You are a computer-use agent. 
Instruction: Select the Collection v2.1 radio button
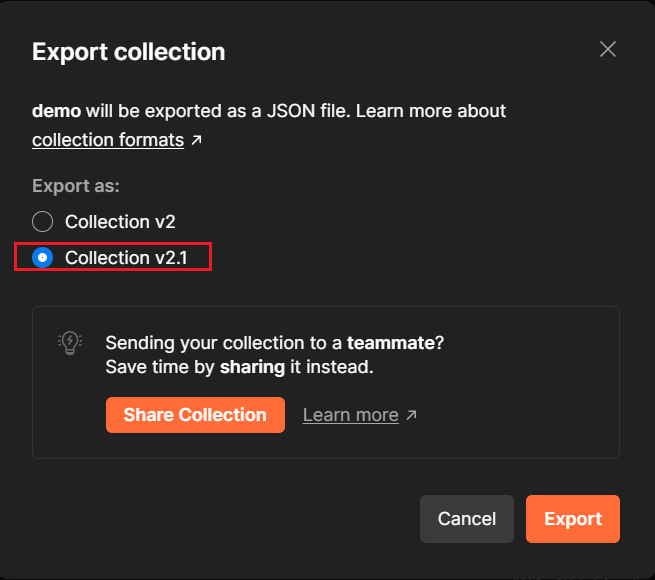coord(43,257)
